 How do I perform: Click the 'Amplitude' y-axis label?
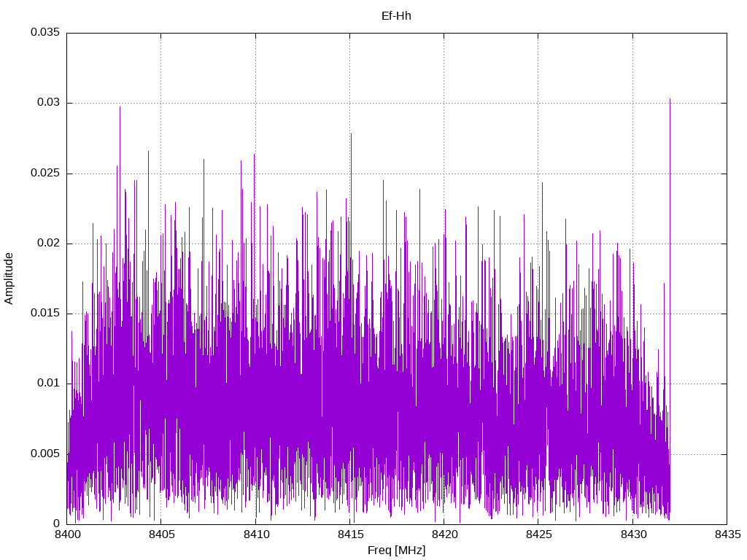click(9, 279)
